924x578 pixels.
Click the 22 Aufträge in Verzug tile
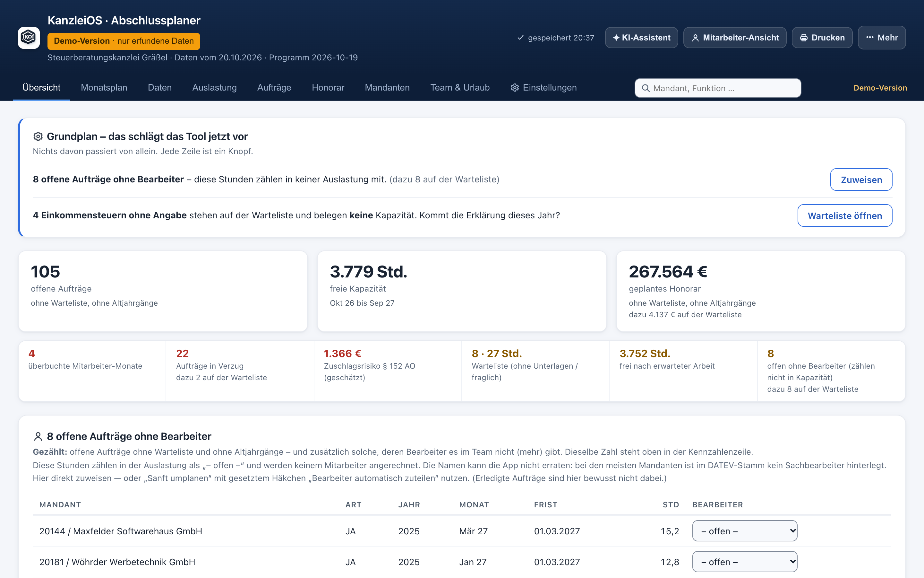(x=240, y=371)
